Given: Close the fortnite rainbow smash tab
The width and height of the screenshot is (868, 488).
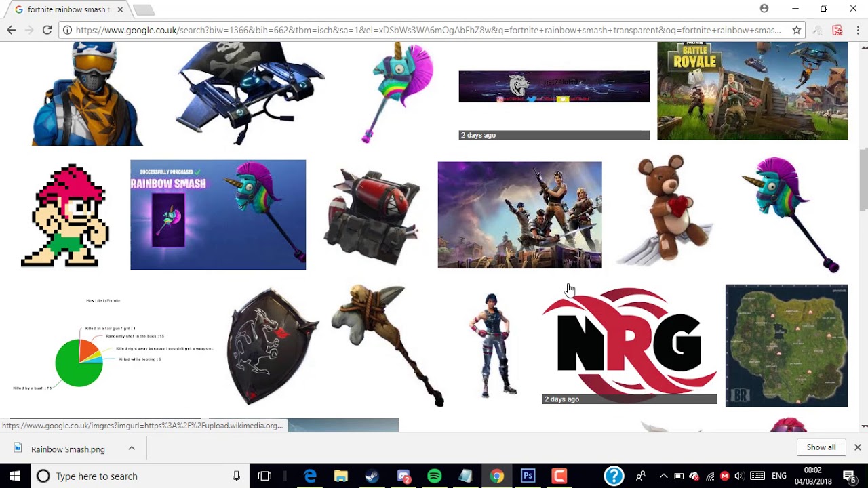Looking at the screenshot, I should coord(119,9).
